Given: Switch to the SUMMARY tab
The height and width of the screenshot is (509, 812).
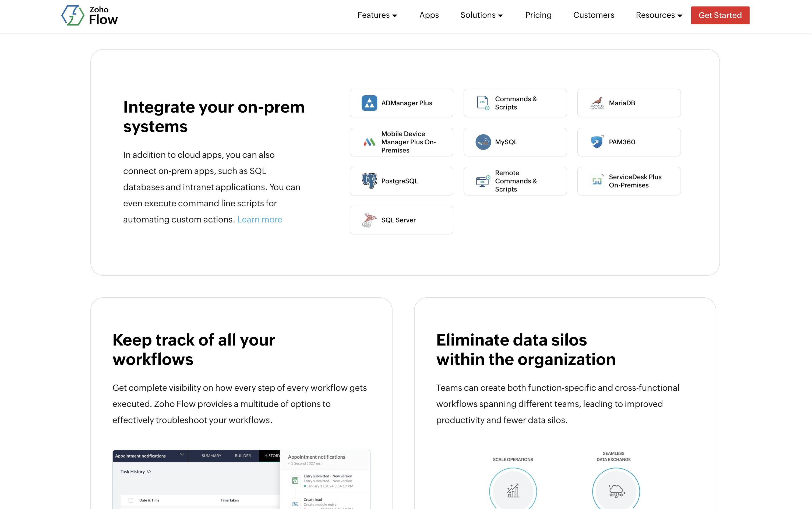Looking at the screenshot, I should pyautogui.click(x=211, y=456).
